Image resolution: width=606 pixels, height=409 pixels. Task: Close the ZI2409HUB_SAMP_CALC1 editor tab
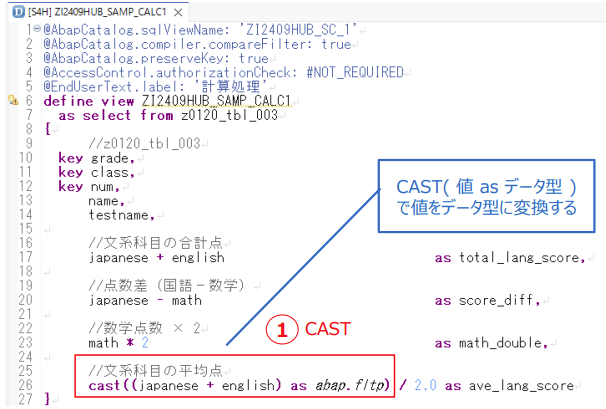pyautogui.click(x=178, y=13)
